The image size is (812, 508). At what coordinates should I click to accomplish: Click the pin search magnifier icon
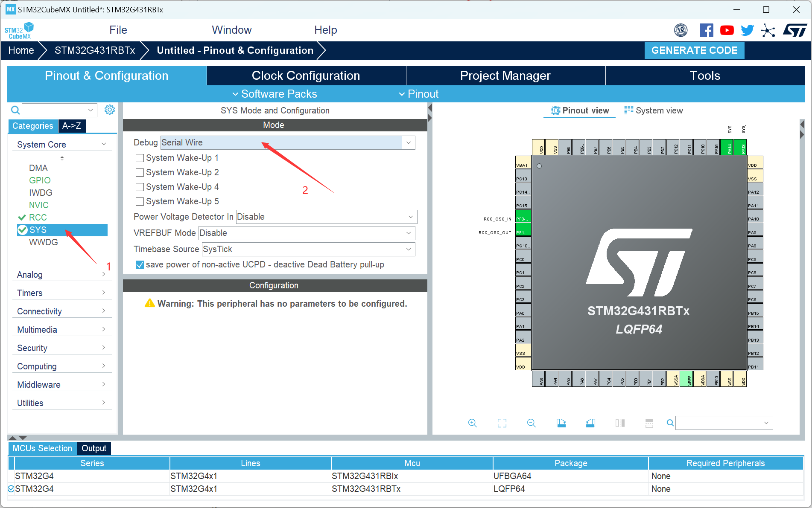pyautogui.click(x=670, y=423)
